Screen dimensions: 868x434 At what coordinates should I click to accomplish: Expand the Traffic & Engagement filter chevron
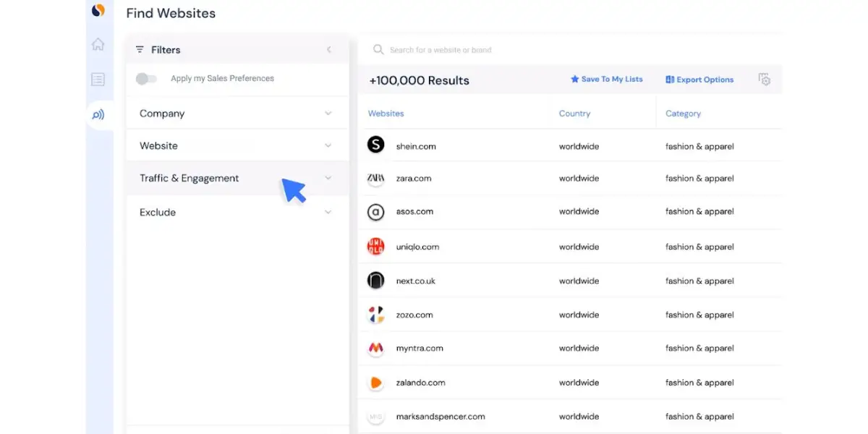(328, 178)
